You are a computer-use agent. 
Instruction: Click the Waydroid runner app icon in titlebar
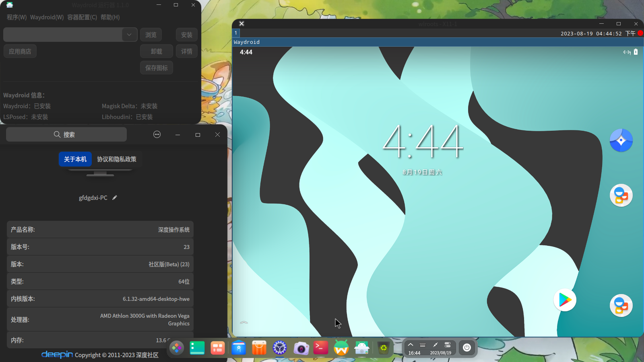[10, 5]
